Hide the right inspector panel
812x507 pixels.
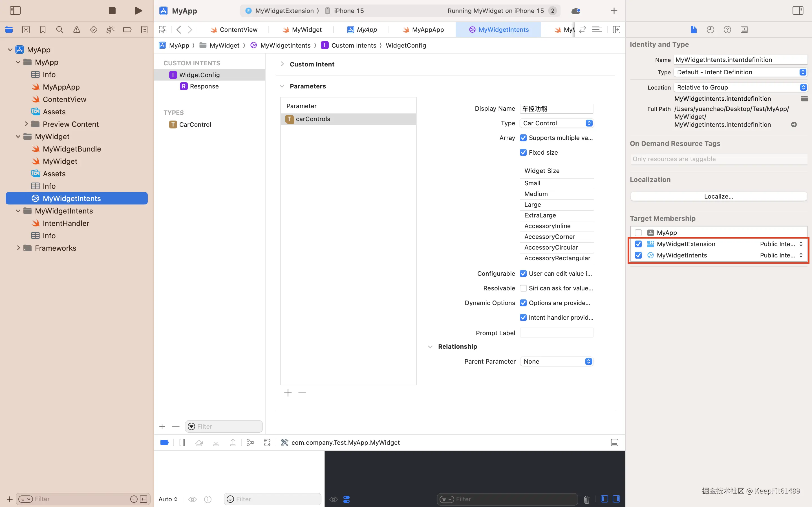(x=798, y=11)
